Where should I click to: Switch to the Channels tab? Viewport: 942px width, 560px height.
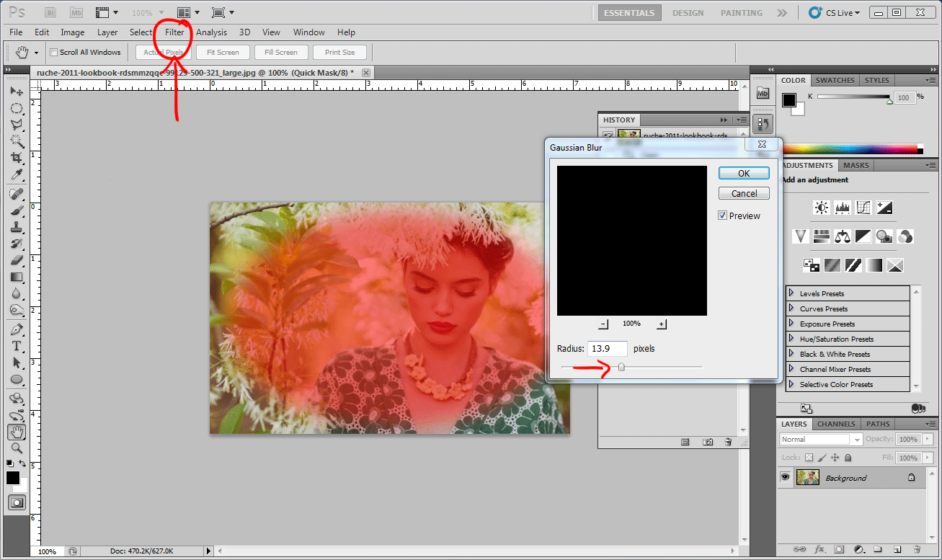coord(836,424)
